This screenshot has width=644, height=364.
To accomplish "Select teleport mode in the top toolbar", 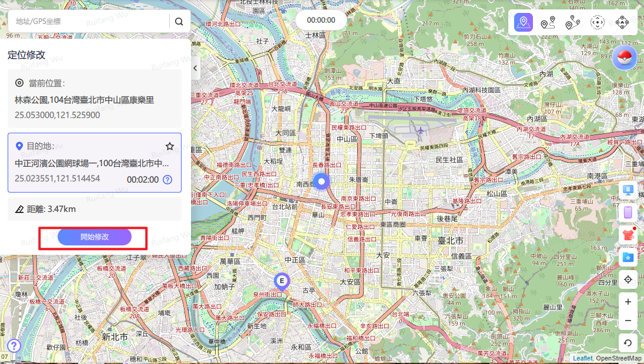I will click(x=522, y=22).
